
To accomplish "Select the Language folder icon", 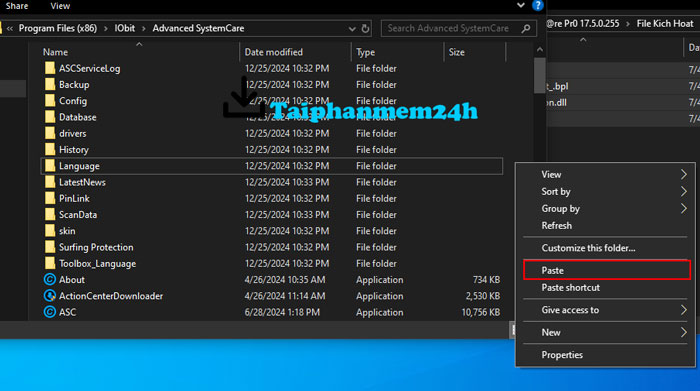I will (x=50, y=166).
